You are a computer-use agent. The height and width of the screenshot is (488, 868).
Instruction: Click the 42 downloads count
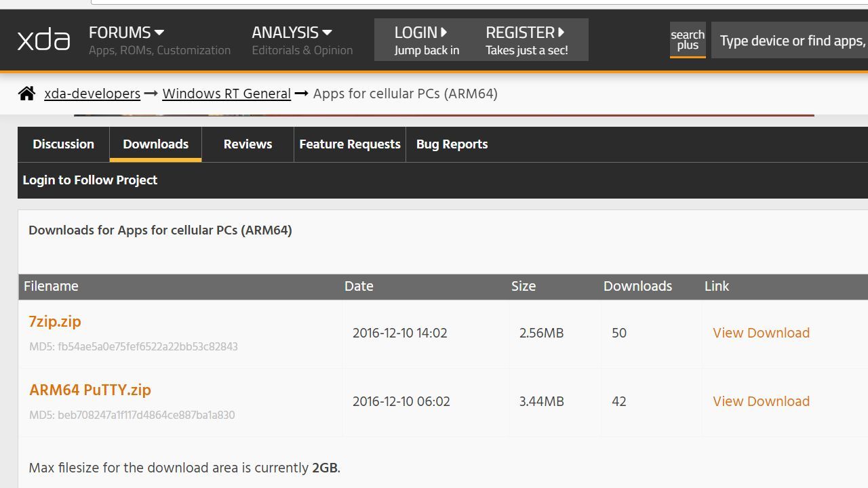(x=619, y=401)
